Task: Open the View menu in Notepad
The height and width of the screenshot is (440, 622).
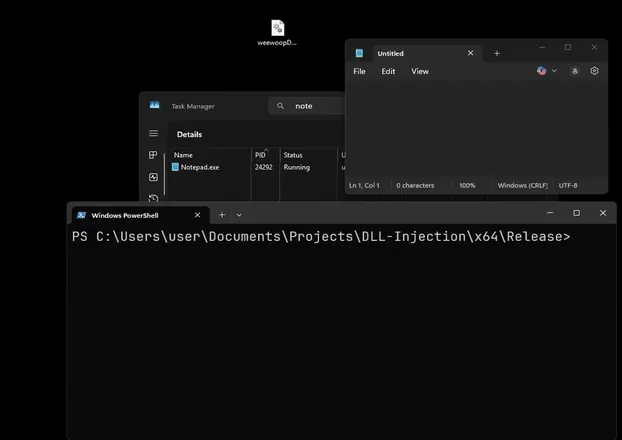Action: [420, 72]
